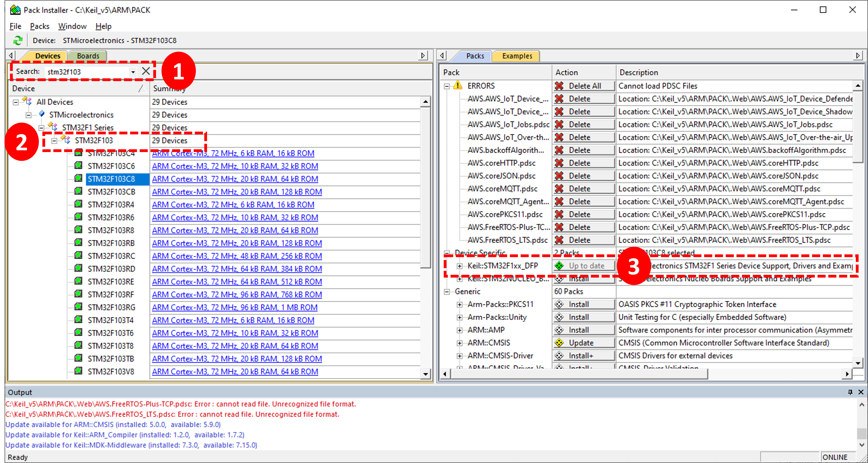Click the Output panel scroll-up arrow
This screenshot has height=463, width=868.
862,404
